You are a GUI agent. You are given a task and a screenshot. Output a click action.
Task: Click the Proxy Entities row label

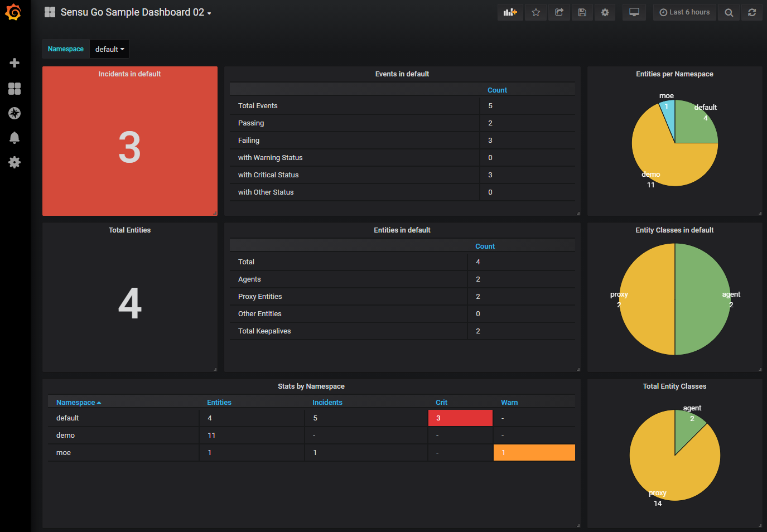coord(260,297)
